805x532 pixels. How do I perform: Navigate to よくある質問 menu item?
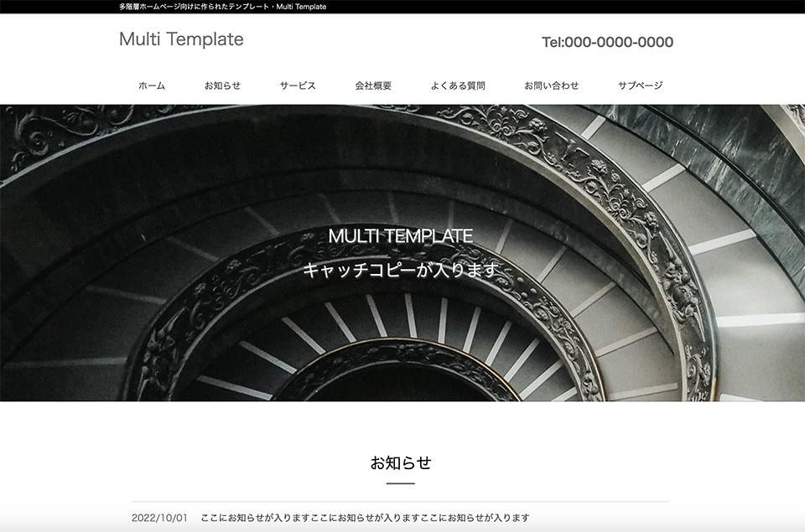458,85
